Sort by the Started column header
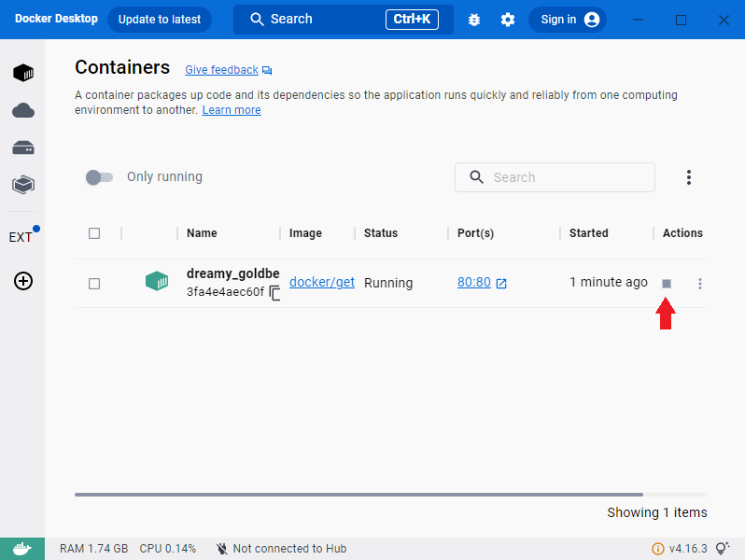Screen dimensions: 745x560 (589, 233)
